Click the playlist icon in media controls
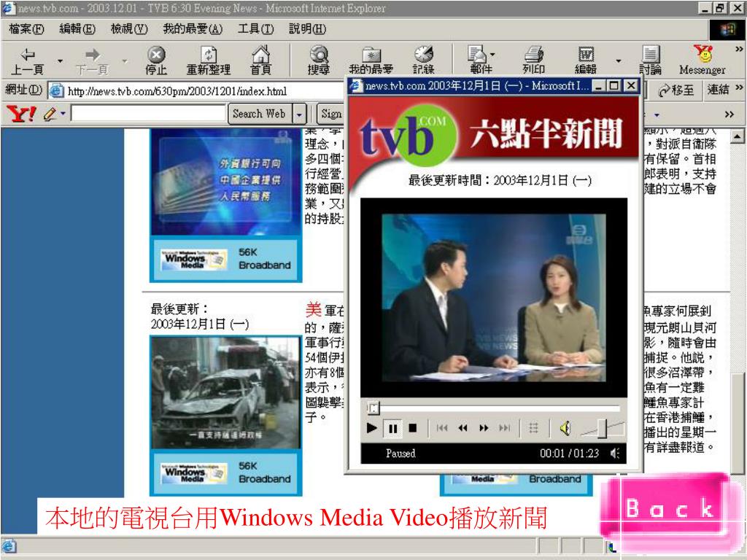The image size is (747, 560). click(533, 428)
